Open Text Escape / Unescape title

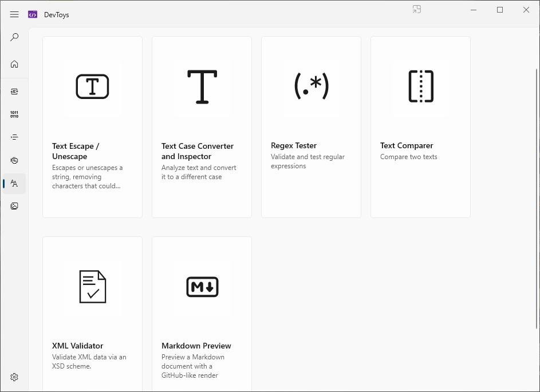click(76, 151)
